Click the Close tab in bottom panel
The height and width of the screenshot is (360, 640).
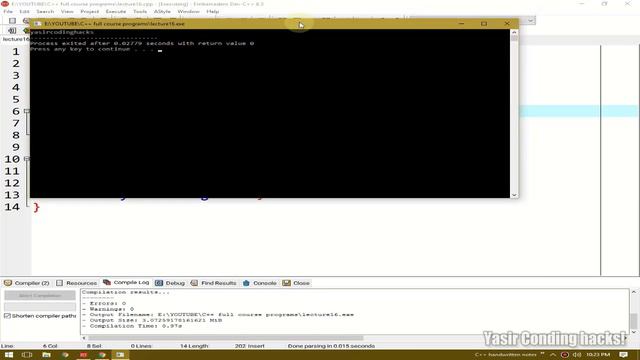pyautogui.click(x=296, y=283)
